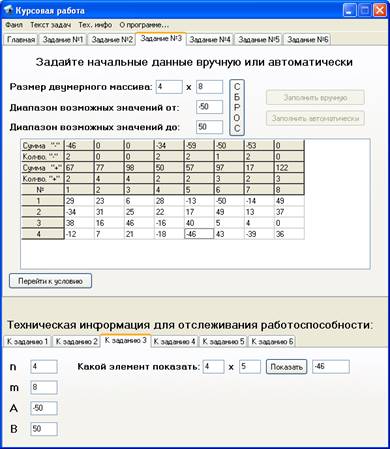The height and width of the screenshot is (449, 390).
Task: Open the Тех. инфо menu
Action: click(x=95, y=25)
